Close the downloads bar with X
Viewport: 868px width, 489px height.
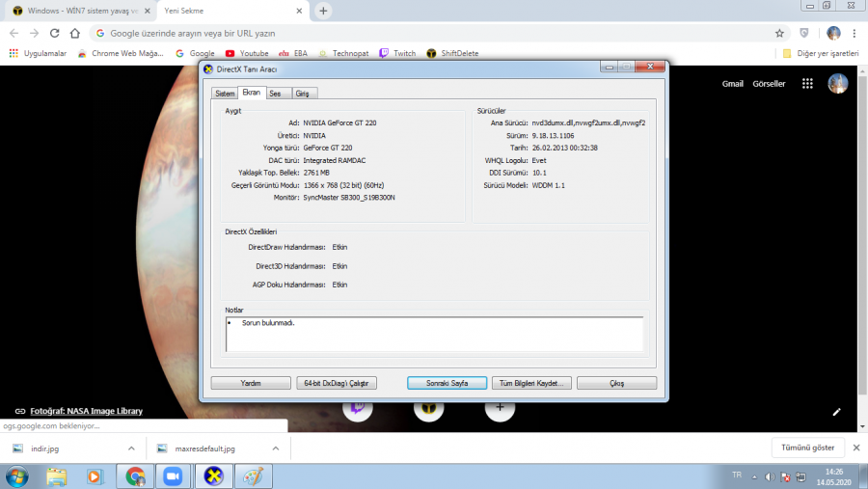tap(856, 448)
